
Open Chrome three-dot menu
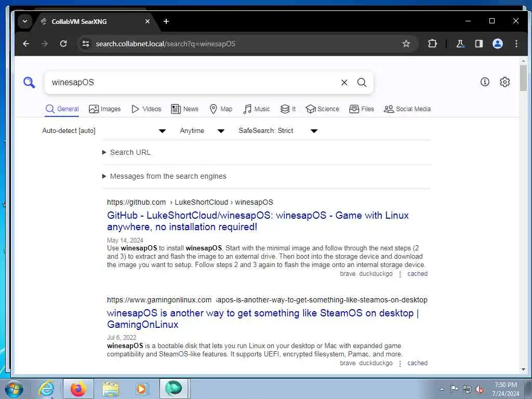pos(516,44)
